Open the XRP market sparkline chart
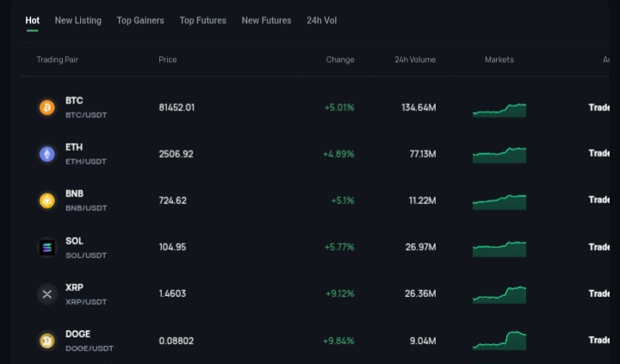Screen dimensions: 620x364 coord(499,295)
